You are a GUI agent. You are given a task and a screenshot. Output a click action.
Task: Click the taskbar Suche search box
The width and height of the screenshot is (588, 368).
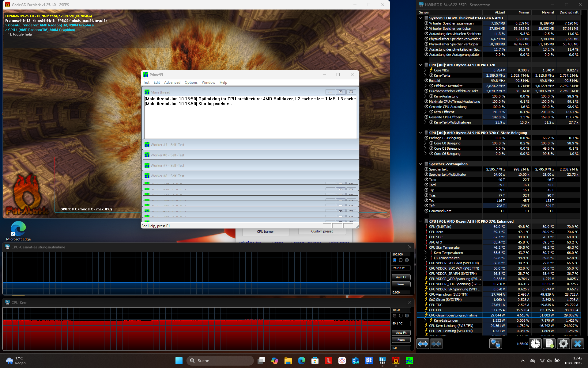[220, 361]
